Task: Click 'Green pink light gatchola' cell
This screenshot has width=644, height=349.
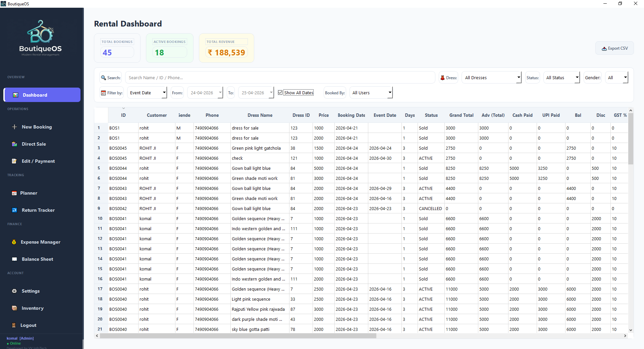Action: click(260, 148)
